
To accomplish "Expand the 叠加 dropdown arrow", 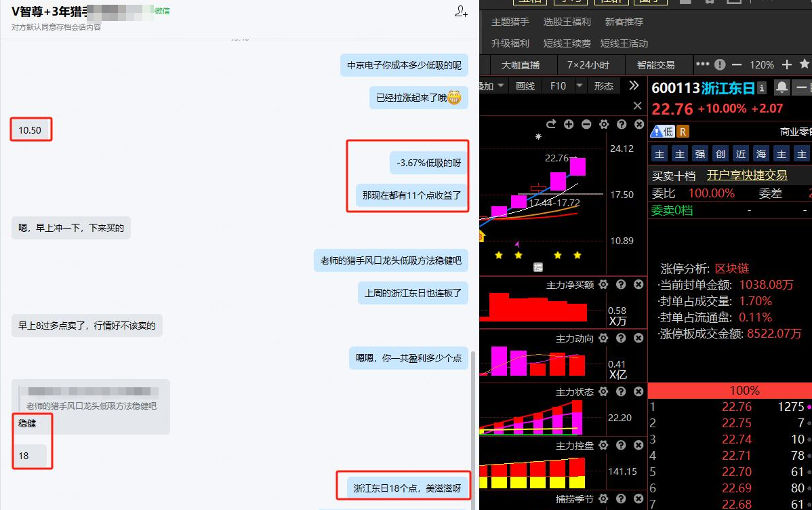I will tap(501, 85).
